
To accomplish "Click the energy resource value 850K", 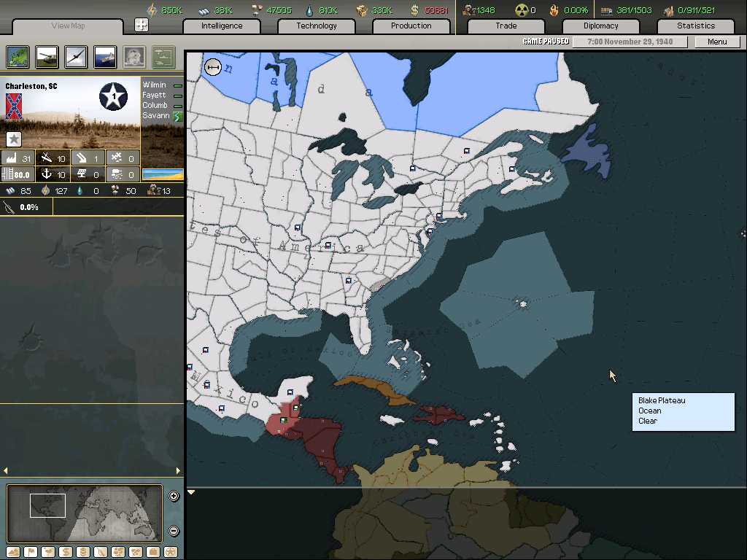I will point(171,10).
